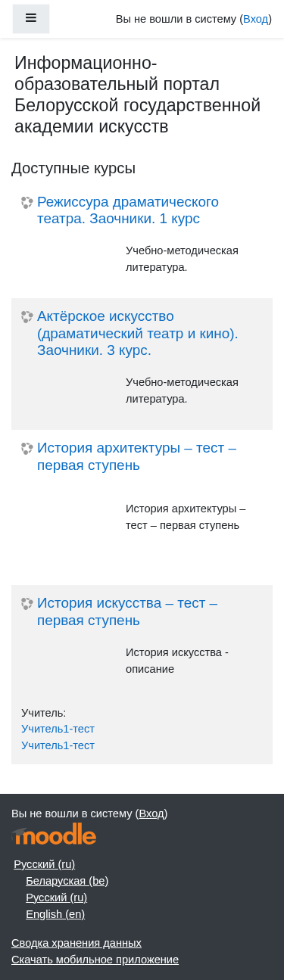Viewport: 284px width, 980px height.
Task: Click course icon beside История искусства
Action: click(x=27, y=604)
